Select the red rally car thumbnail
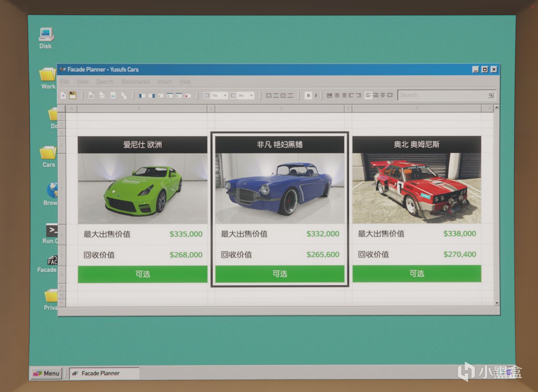 [x=417, y=188]
